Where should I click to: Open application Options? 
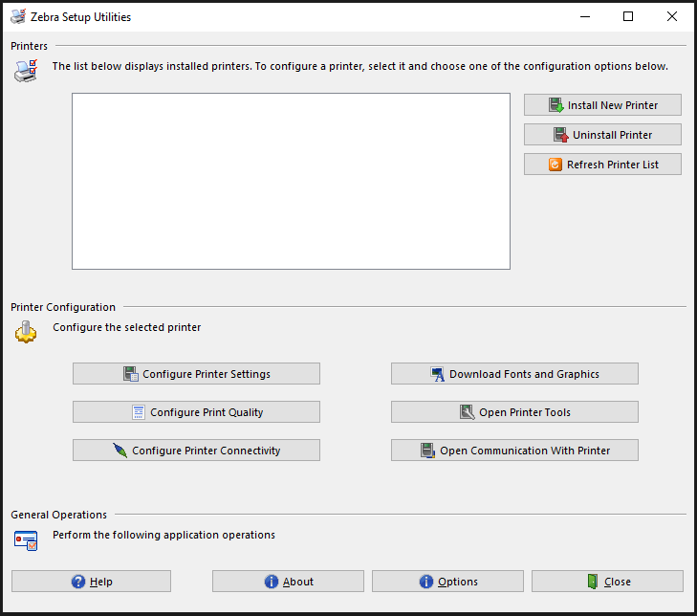pyautogui.click(x=447, y=582)
